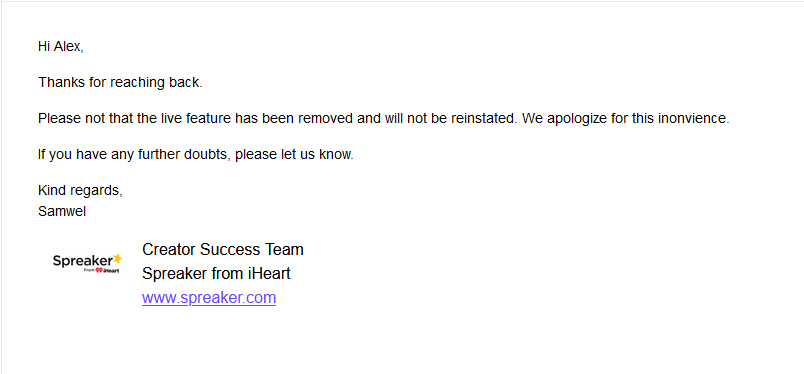
Task: Click the 'Spreaker from iHeart' signature text
Action: pyautogui.click(x=216, y=274)
